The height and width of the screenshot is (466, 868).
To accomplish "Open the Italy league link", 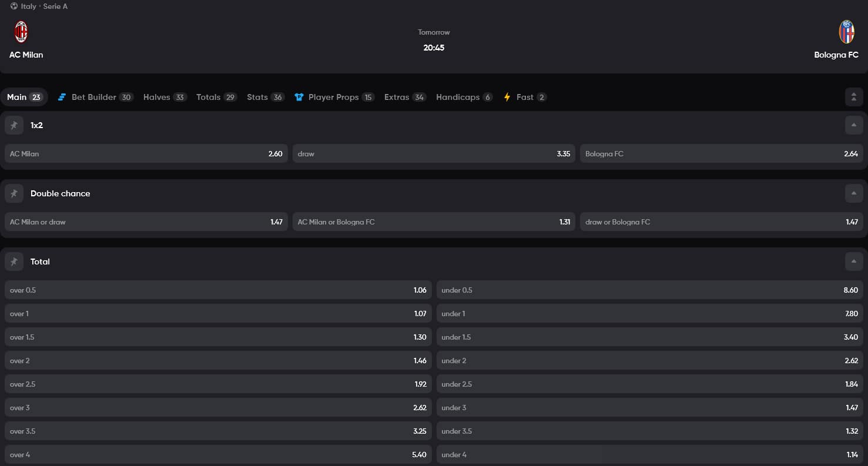I will click(x=28, y=6).
